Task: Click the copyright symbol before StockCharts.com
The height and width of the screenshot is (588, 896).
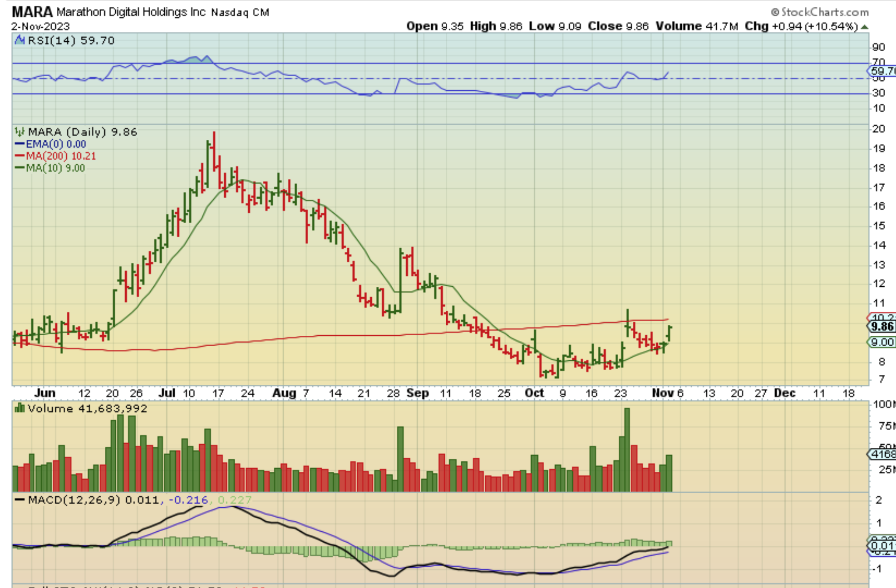Action: coord(775,12)
